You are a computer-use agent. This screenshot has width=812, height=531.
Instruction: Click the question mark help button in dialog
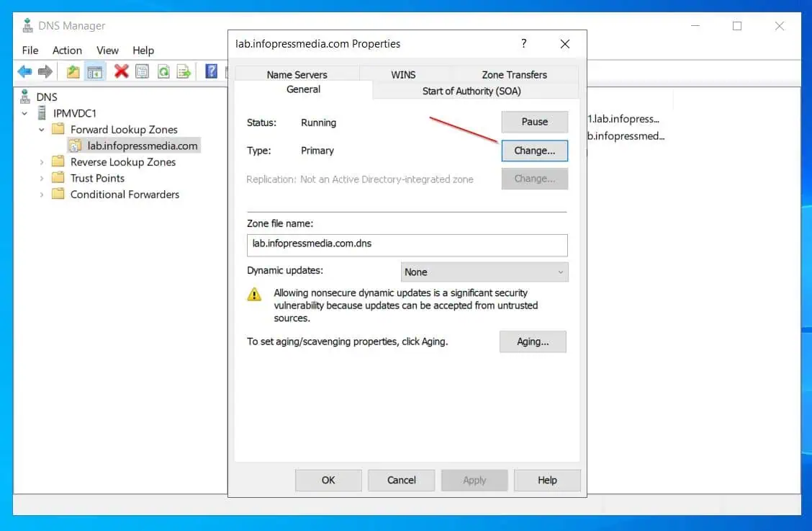pos(523,43)
